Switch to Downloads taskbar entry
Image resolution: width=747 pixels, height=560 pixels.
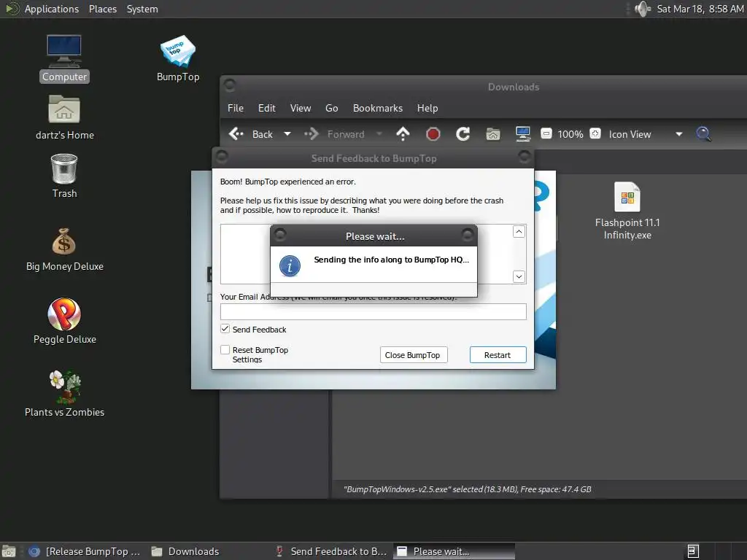pyautogui.click(x=185, y=551)
